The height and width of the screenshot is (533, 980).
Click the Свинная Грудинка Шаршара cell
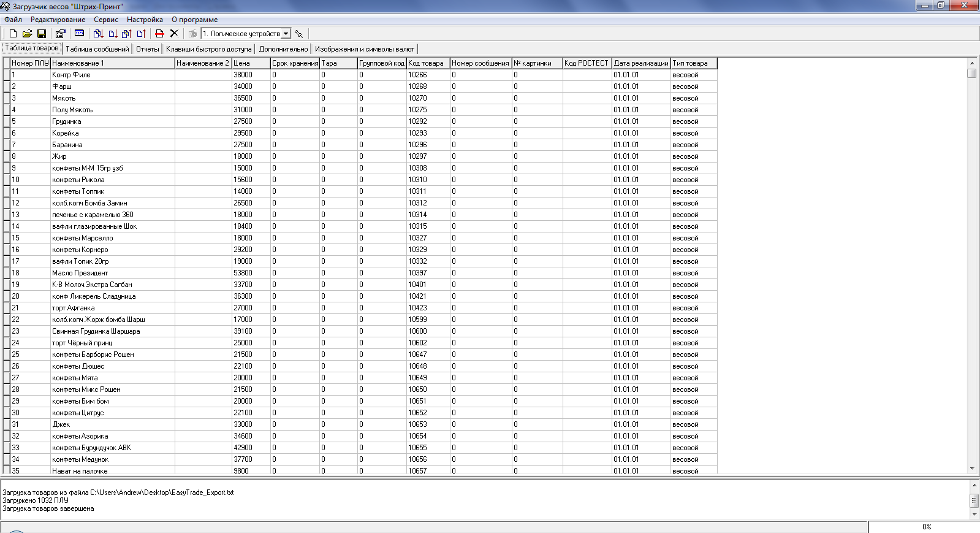point(113,331)
